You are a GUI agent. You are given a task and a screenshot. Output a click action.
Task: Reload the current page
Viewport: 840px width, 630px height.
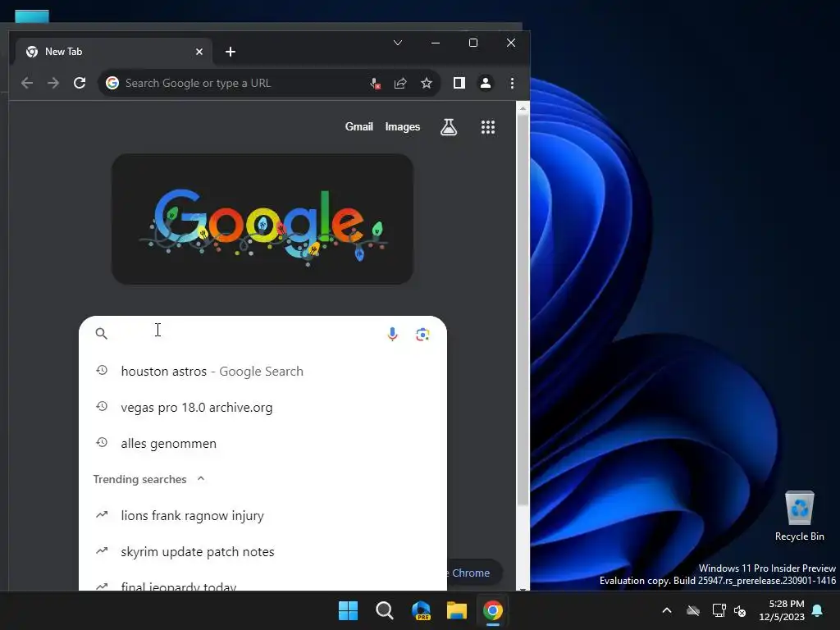(80, 83)
